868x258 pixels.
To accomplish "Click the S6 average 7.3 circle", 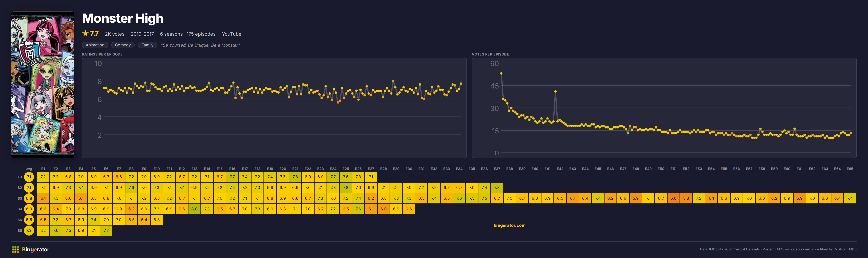I will [x=29, y=231].
